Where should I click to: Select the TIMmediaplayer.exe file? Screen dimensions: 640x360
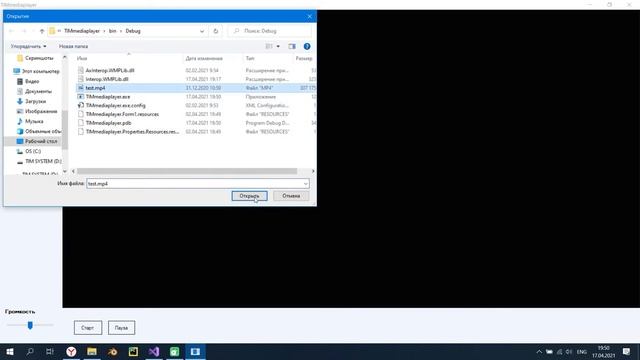click(x=108, y=97)
